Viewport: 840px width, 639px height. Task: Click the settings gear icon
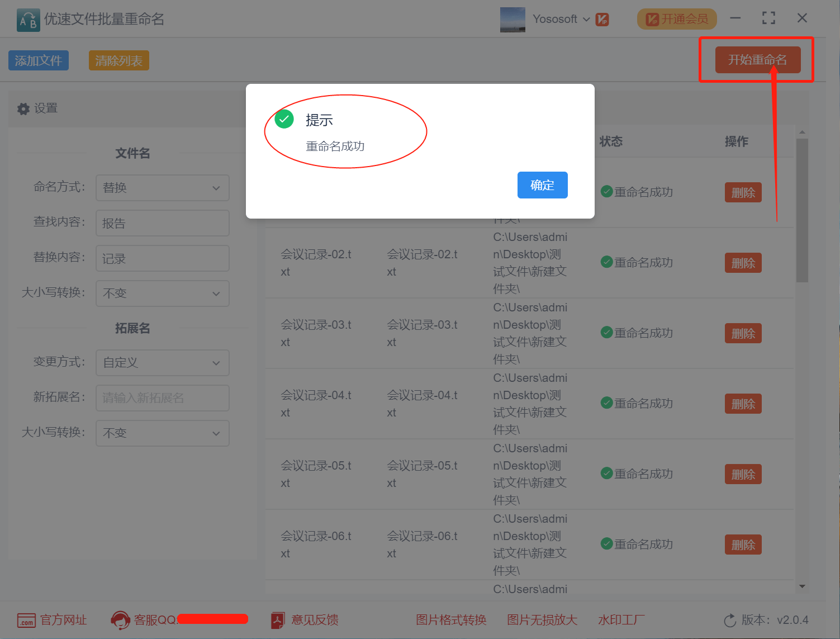23,108
